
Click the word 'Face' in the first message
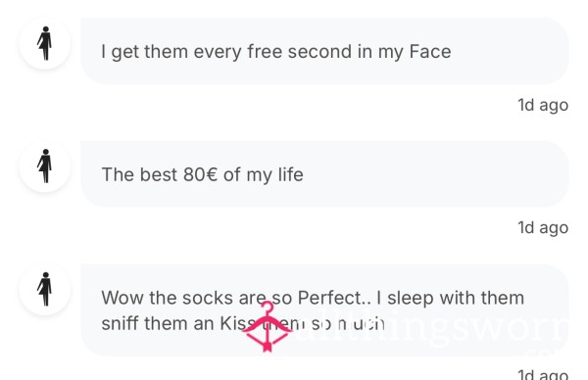pos(430,51)
